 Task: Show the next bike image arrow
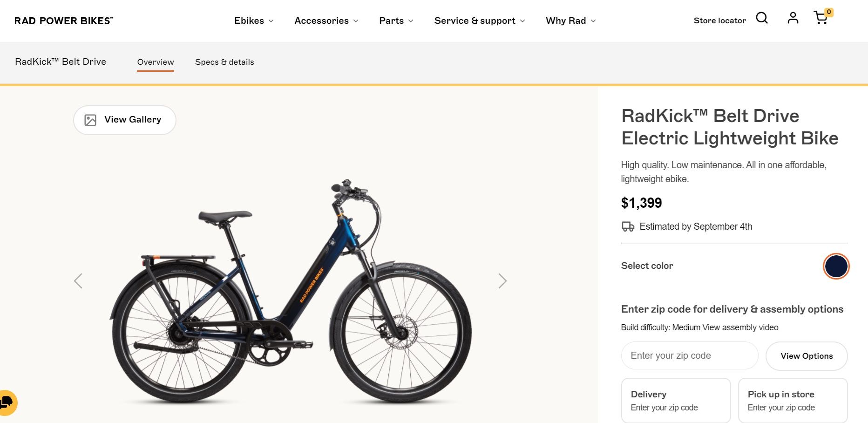pyautogui.click(x=502, y=281)
